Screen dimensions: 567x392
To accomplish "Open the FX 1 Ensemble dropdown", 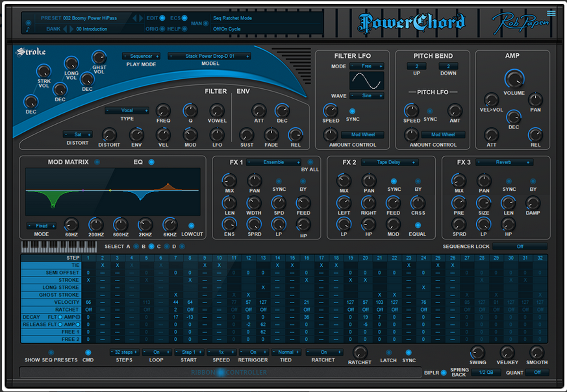I will coord(274,162).
